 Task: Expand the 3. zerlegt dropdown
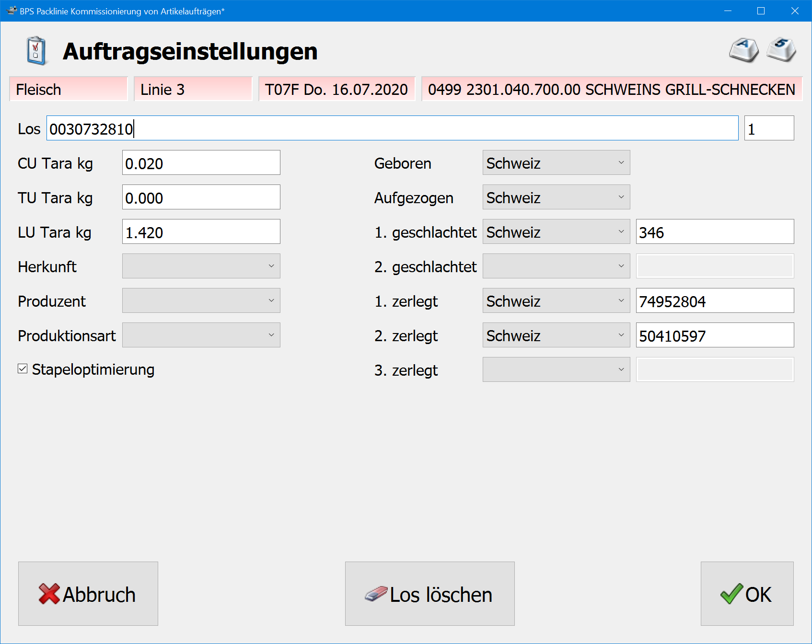pyautogui.click(x=556, y=370)
